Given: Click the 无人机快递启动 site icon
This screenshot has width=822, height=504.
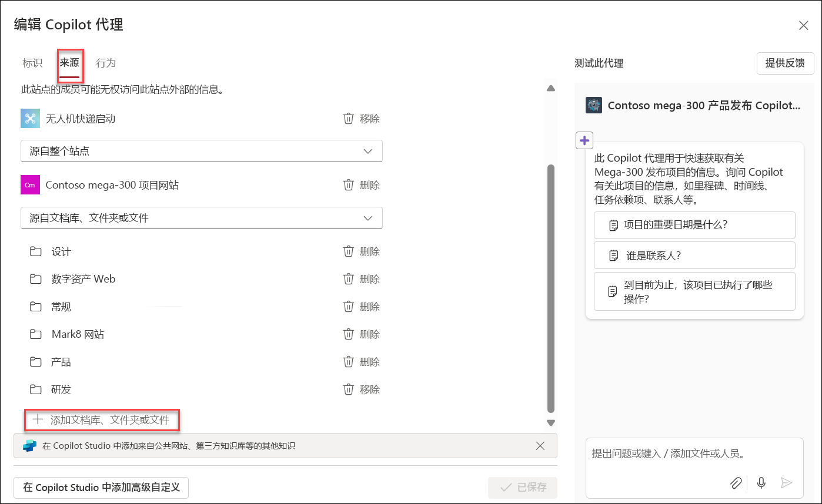Looking at the screenshot, I should [30, 118].
